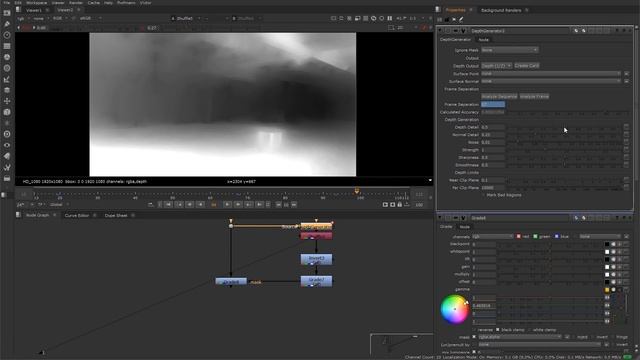Open the Node tab of Grade panel
Viewport: 640px width, 360px height.
464,227
